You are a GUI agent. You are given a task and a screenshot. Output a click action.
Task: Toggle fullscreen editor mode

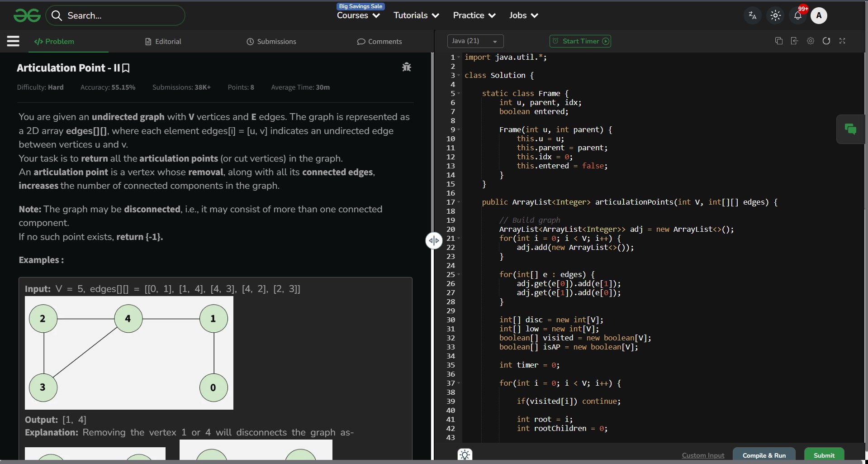pyautogui.click(x=842, y=41)
